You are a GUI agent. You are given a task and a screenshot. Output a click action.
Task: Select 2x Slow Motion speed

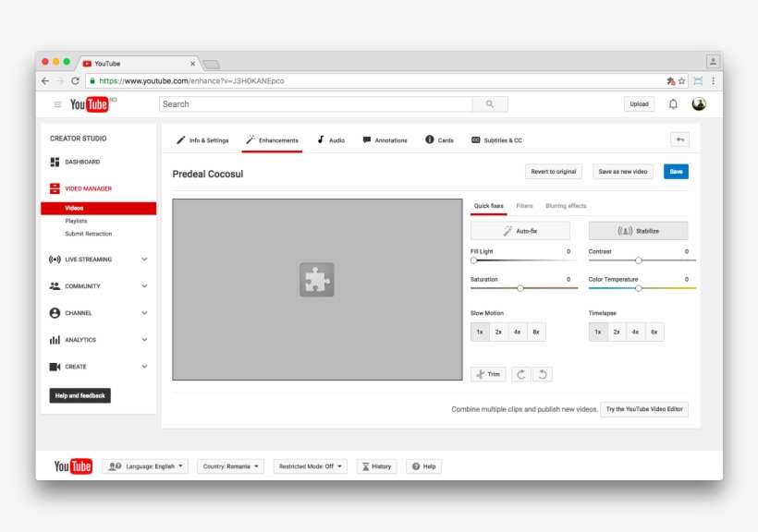498,331
